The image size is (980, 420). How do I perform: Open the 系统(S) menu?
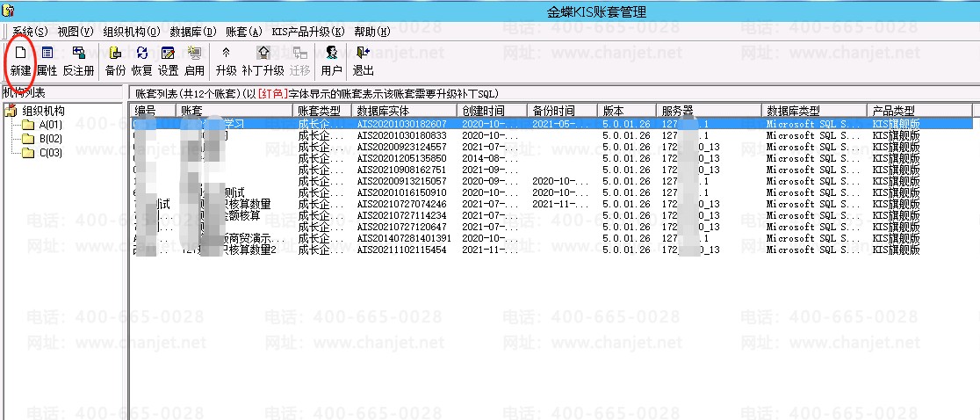tap(29, 32)
